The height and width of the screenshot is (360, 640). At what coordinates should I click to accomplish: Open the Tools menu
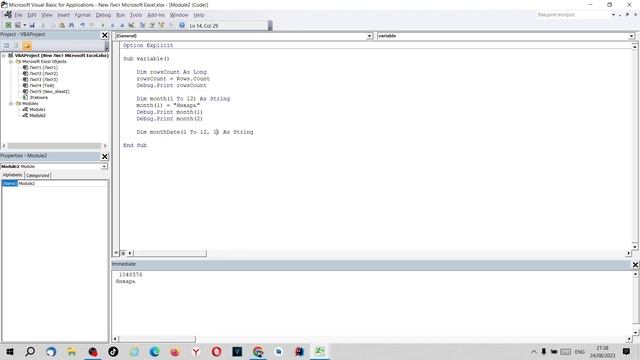tap(136, 15)
